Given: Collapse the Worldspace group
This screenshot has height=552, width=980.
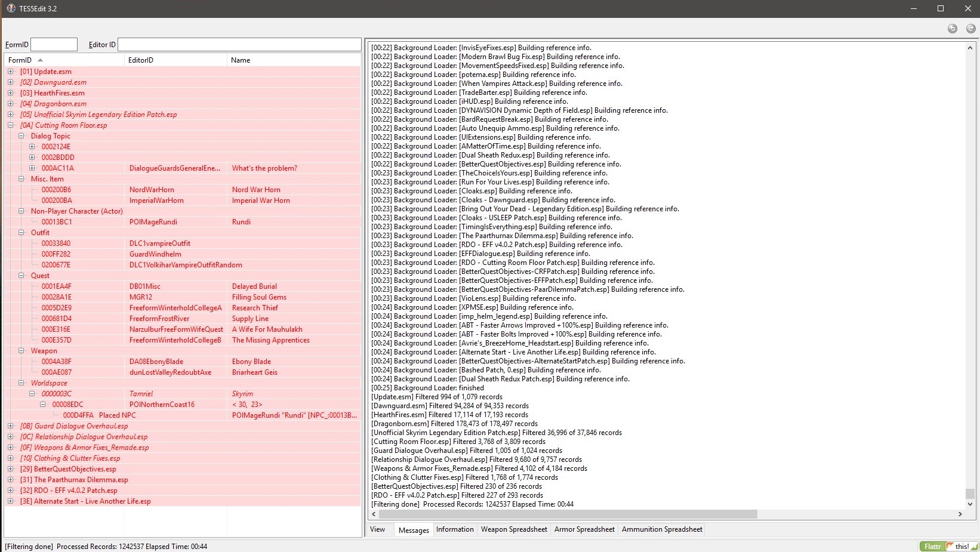Looking at the screenshot, I should click(x=21, y=383).
